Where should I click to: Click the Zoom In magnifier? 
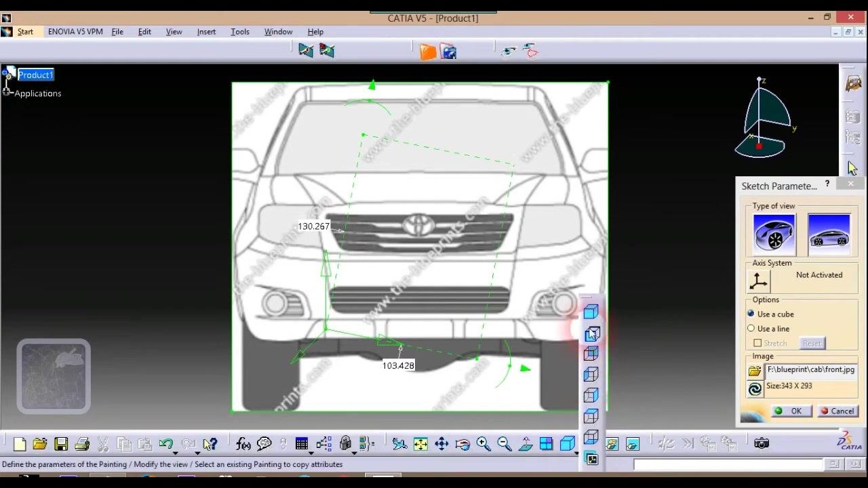point(484,444)
